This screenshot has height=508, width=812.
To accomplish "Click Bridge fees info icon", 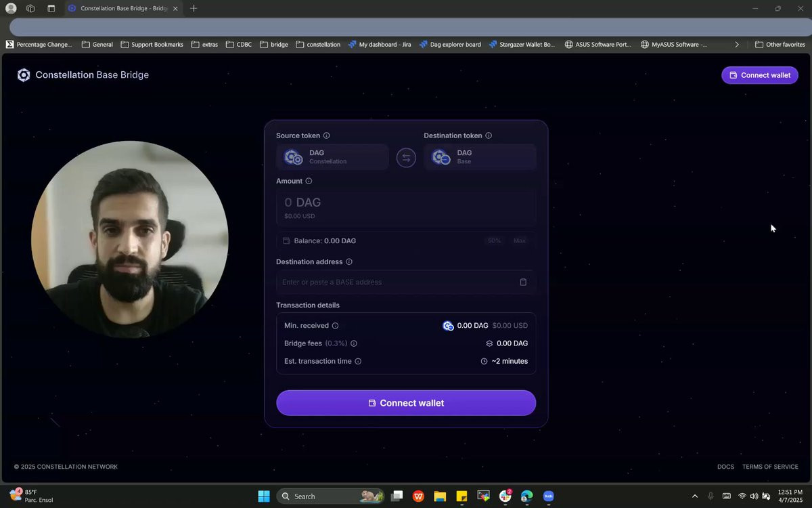I will pos(354,343).
